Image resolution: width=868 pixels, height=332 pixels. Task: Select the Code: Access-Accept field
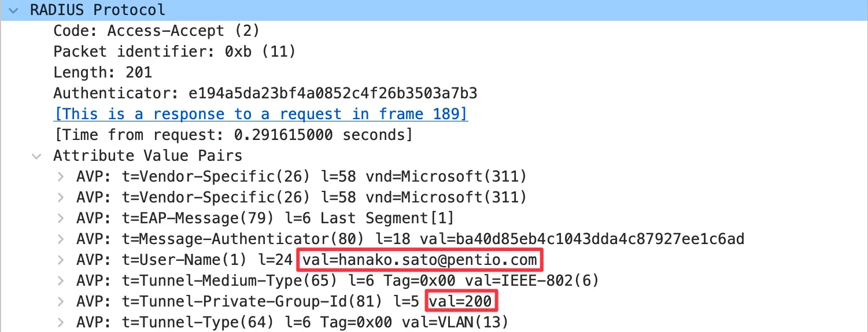point(156,31)
